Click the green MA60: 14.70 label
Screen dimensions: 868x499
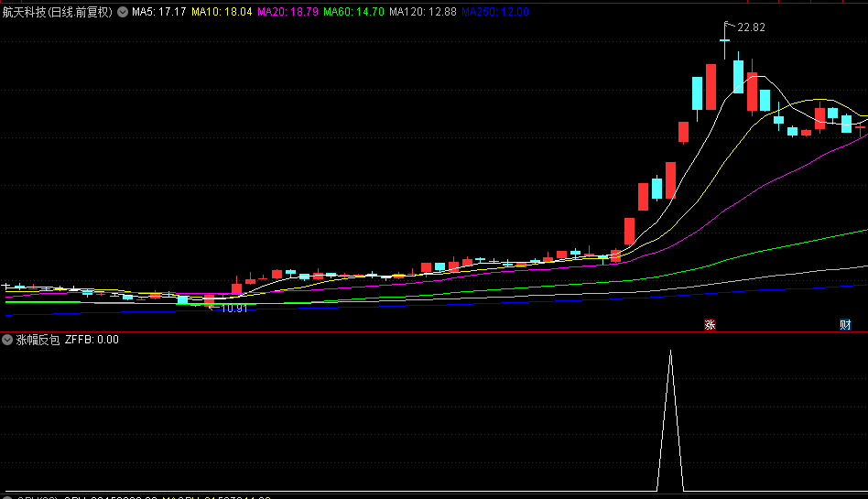pyautogui.click(x=353, y=12)
